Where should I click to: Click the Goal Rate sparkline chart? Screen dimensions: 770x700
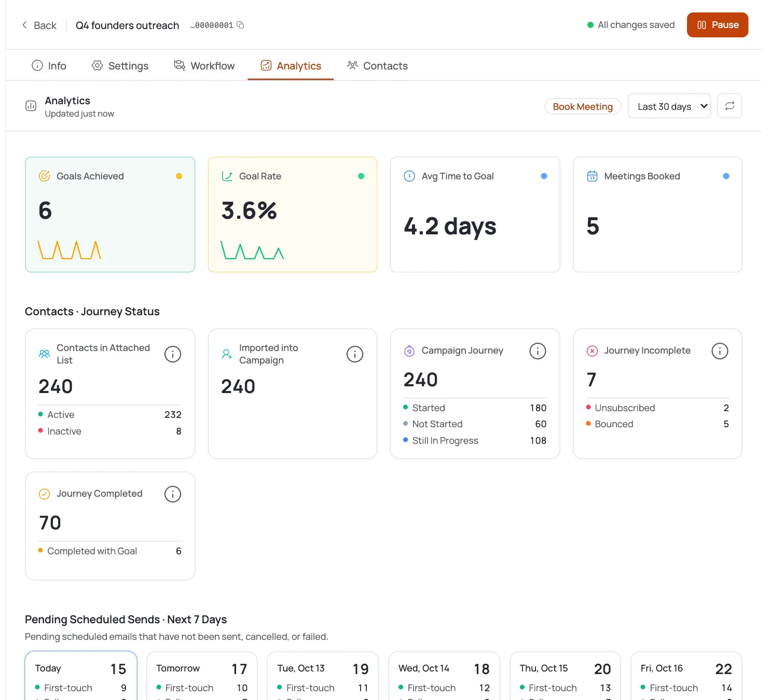pos(252,250)
